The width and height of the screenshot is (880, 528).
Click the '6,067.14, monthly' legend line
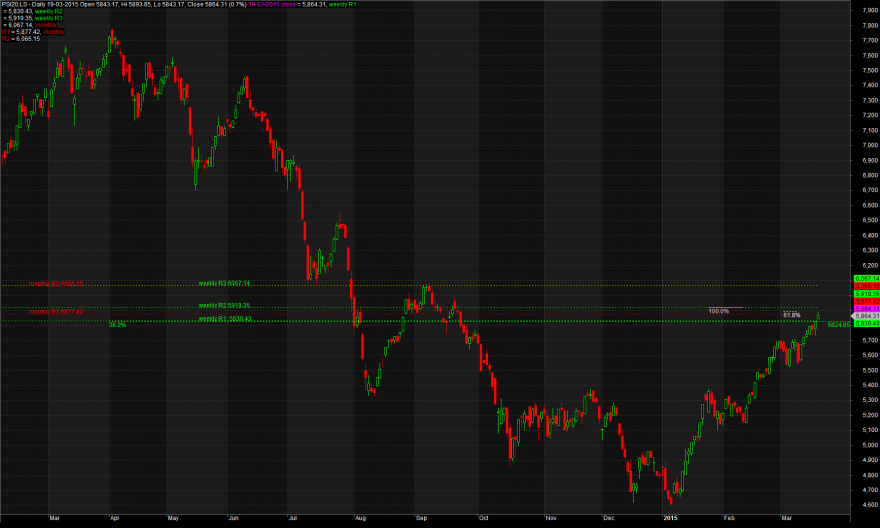(x=30, y=25)
